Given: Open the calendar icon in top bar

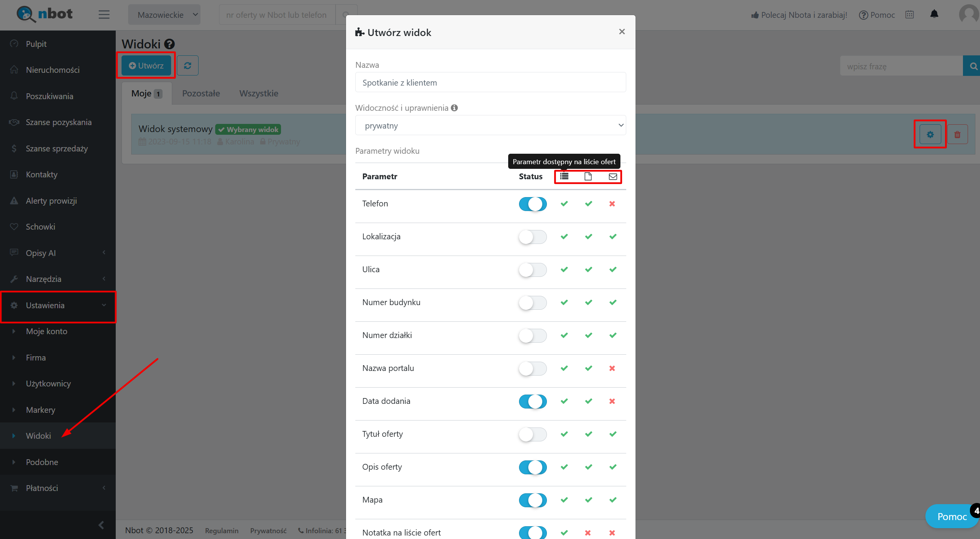Looking at the screenshot, I should click(x=910, y=15).
